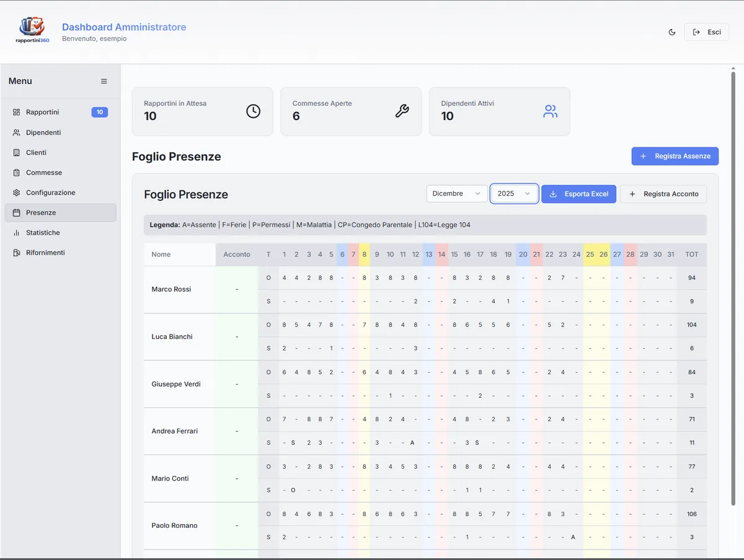Collapse the Menu sidebar via hamburger icon

pos(104,81)
